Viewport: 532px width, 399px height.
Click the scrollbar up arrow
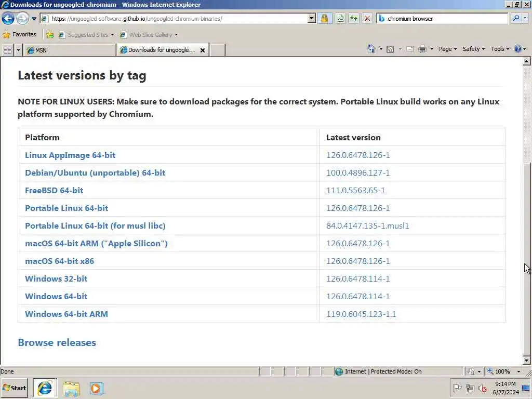pyautogui.click(x=527, y=61)
